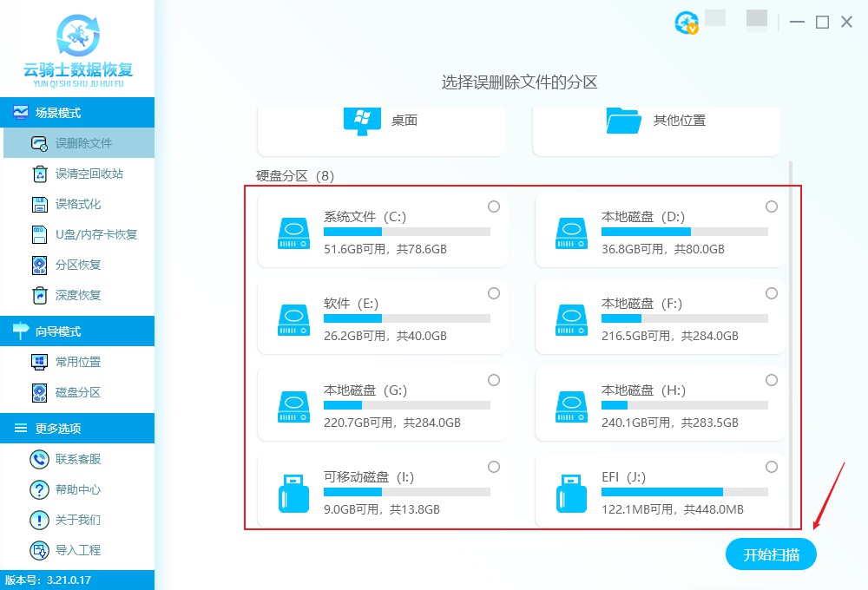This screenshot has height=590, width=868.
Task: Click the 场景模式 header icon
Action: [21, 112]
